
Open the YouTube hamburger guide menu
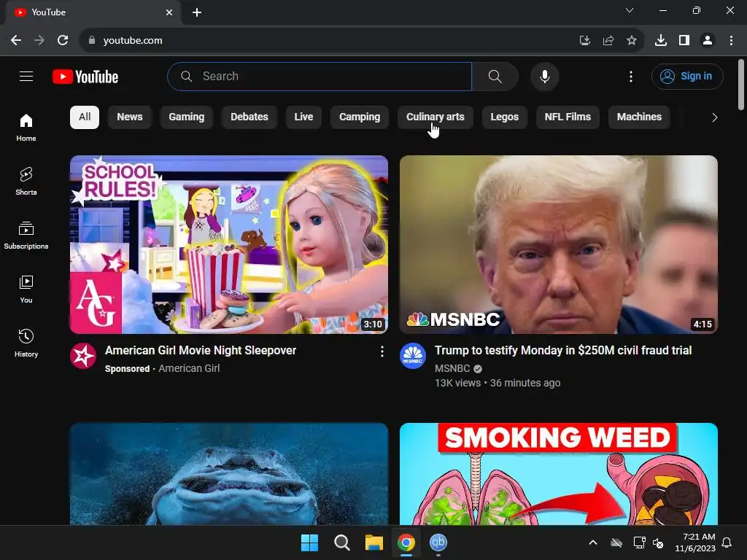pyautogui.click(x=26, y=76)
